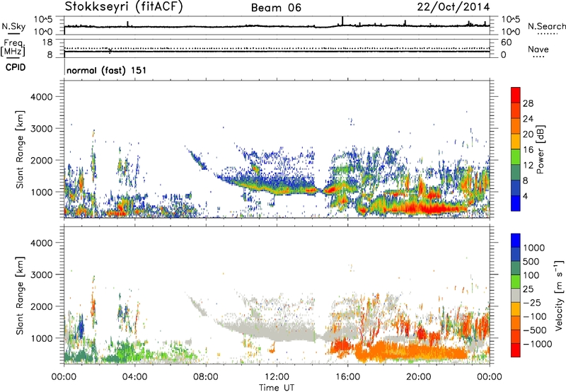Image resolution: width=566 pixels, height=392 pixels.
Task: Select the '18' tick on Freq axis
Action: click(47, 42)
